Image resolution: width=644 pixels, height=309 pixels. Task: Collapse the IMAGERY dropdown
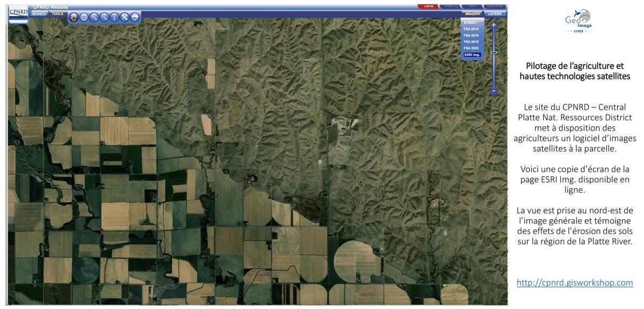[x=472, y=13]
